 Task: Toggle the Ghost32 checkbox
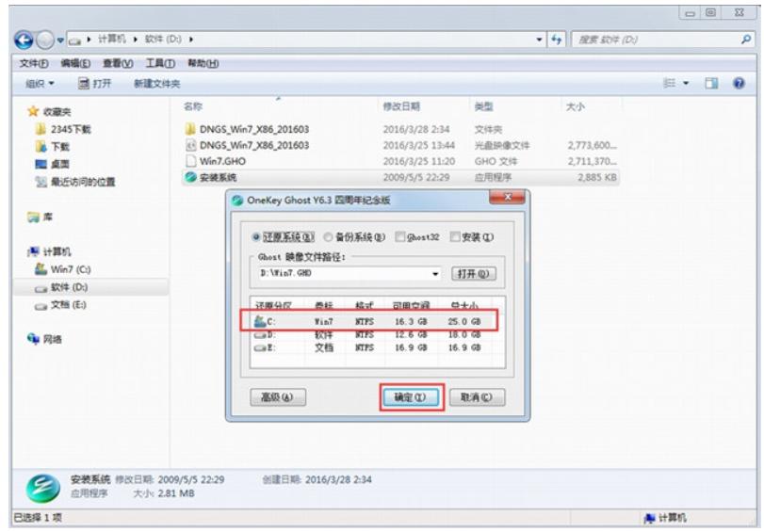pos(400,236)
